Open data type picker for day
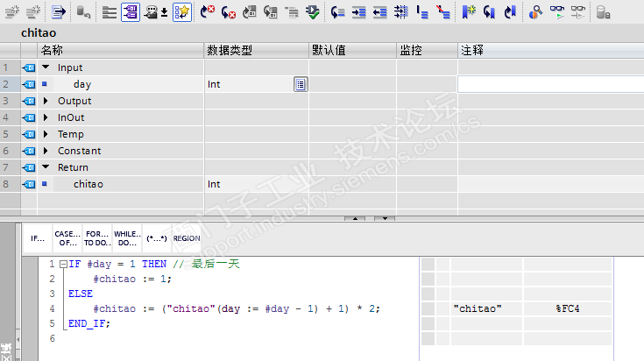This screenshot has width=644, height=361. tap(301, 85)
